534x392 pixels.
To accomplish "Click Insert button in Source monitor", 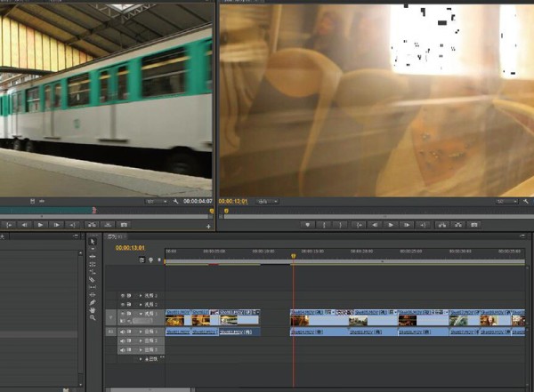I will tap(92, 225).
